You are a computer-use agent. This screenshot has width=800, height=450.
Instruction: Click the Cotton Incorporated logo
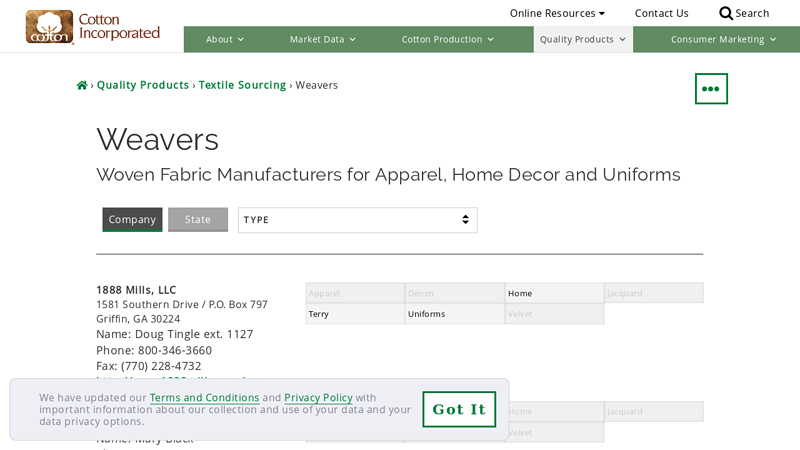(92, 27)
